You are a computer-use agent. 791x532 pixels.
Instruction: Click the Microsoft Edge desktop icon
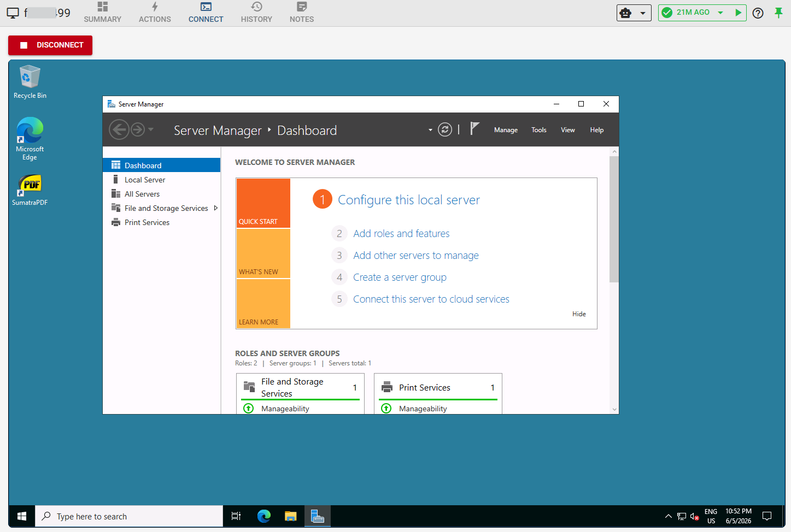[x=30, y=139]
